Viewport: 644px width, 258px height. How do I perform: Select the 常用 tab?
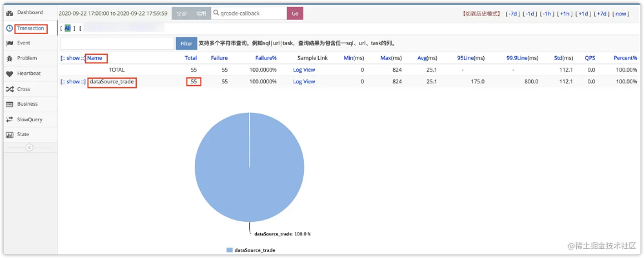point(201,13)
